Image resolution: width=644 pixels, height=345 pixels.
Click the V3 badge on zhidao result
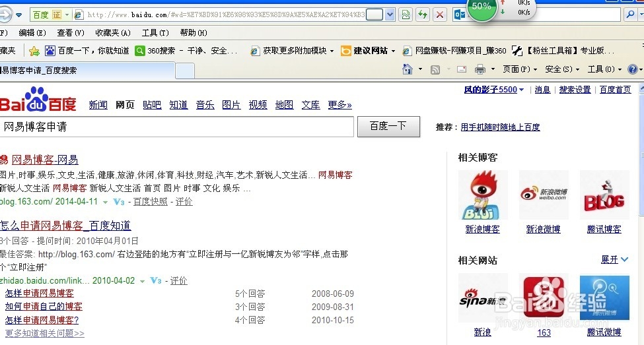(156, 280)
